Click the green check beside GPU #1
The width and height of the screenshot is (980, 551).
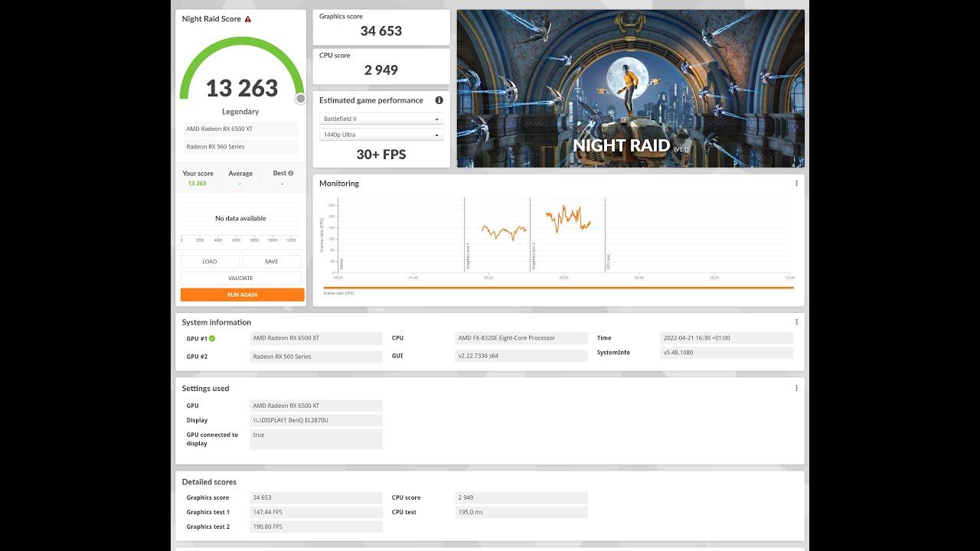tap(212, 338)
